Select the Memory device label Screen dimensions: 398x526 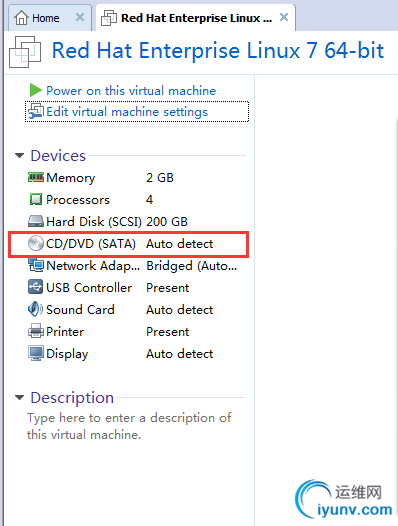[x=70, y=178]
